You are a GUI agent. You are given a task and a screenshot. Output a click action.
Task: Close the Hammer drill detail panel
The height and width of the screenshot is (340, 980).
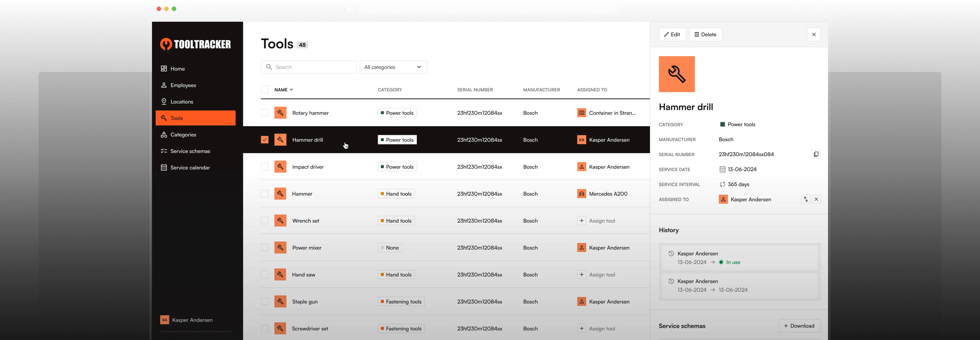tap(814, 35)
